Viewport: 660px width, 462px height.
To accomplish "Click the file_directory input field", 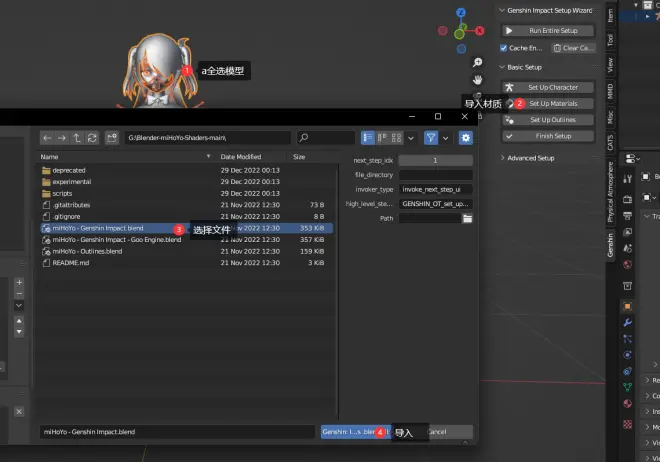I will tap(436, 175).
